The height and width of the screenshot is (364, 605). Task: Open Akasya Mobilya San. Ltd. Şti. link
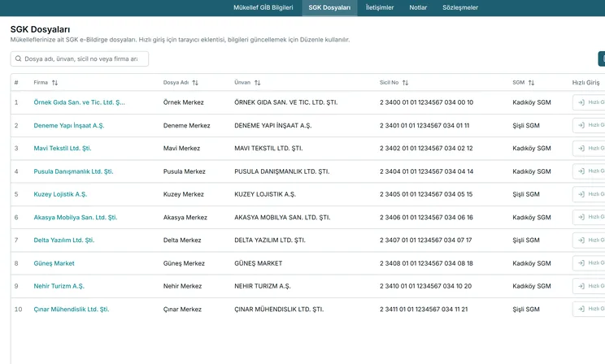76,217
